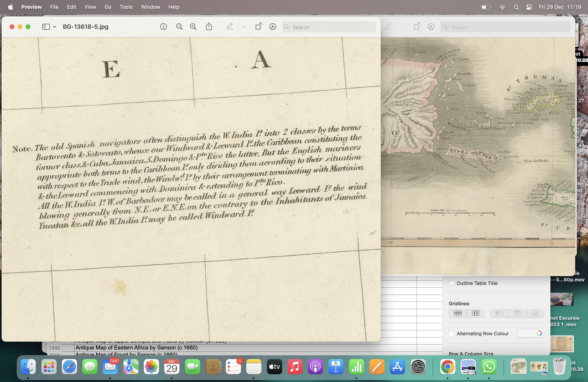Open the image info inspector in the front window
This screenshot has width=588, height=382.
pos(163,27)
